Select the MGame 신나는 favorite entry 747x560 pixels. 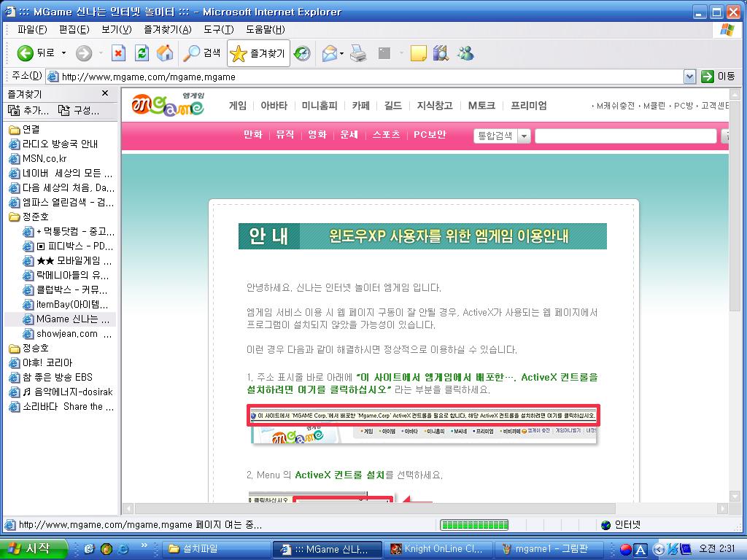tap(66, 319)
